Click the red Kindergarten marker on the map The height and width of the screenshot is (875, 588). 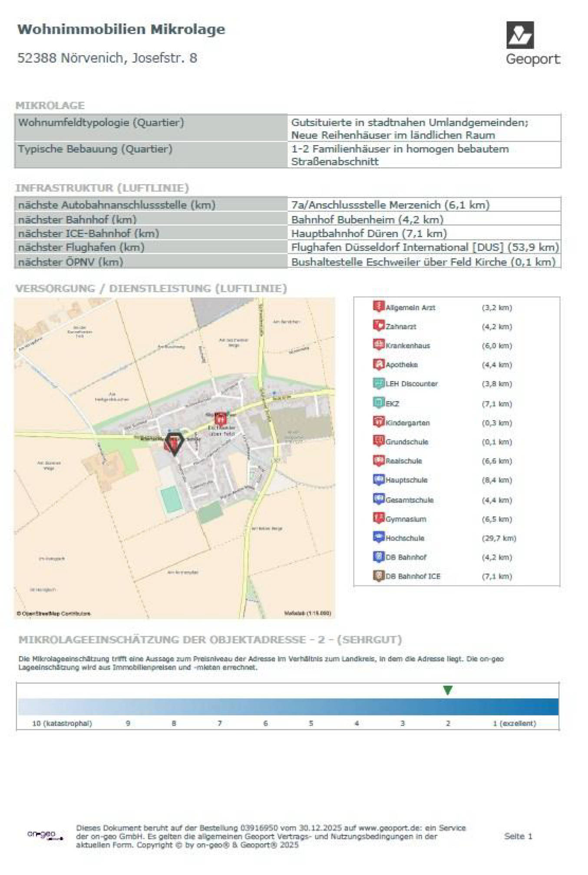(221, 419)
